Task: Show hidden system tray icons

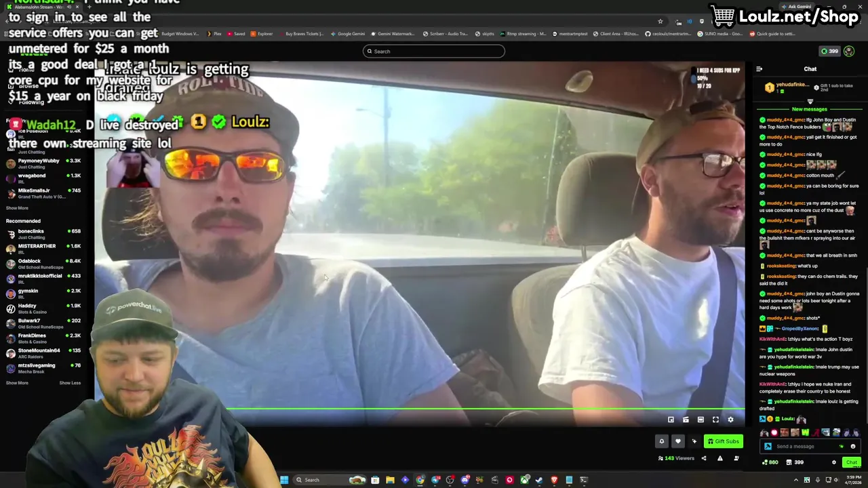Action: pyautogui.click(x=797, y=480)
